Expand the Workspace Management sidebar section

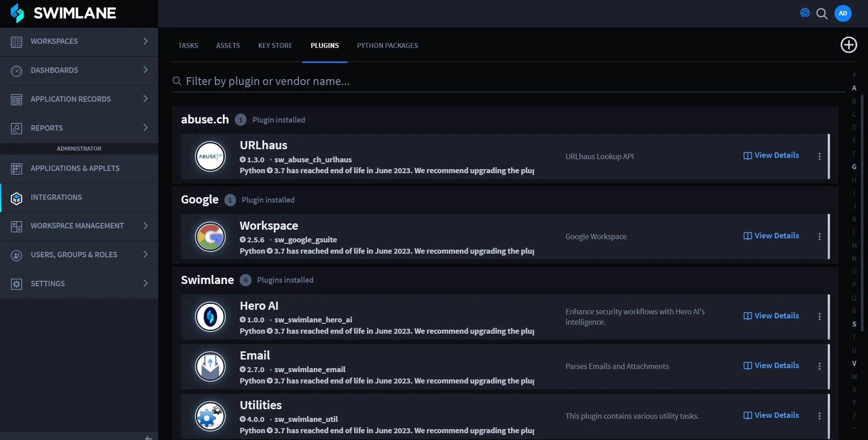click(79, 226)
